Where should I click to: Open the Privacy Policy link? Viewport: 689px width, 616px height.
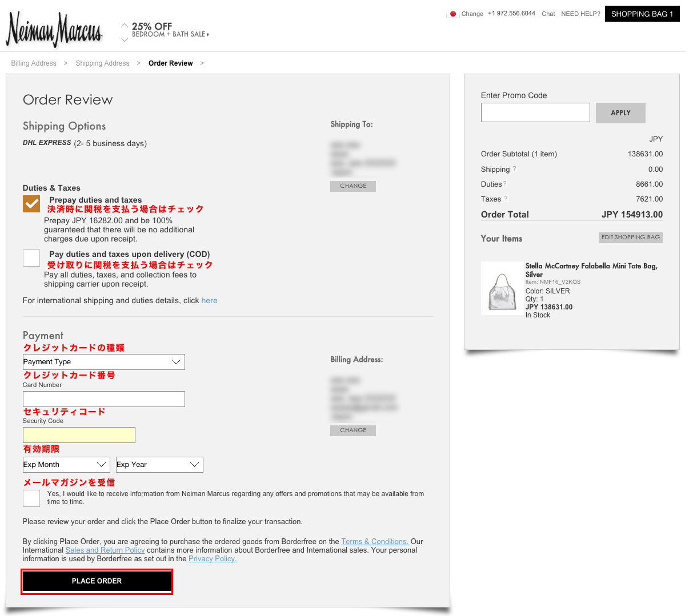[x=213, y=558]
